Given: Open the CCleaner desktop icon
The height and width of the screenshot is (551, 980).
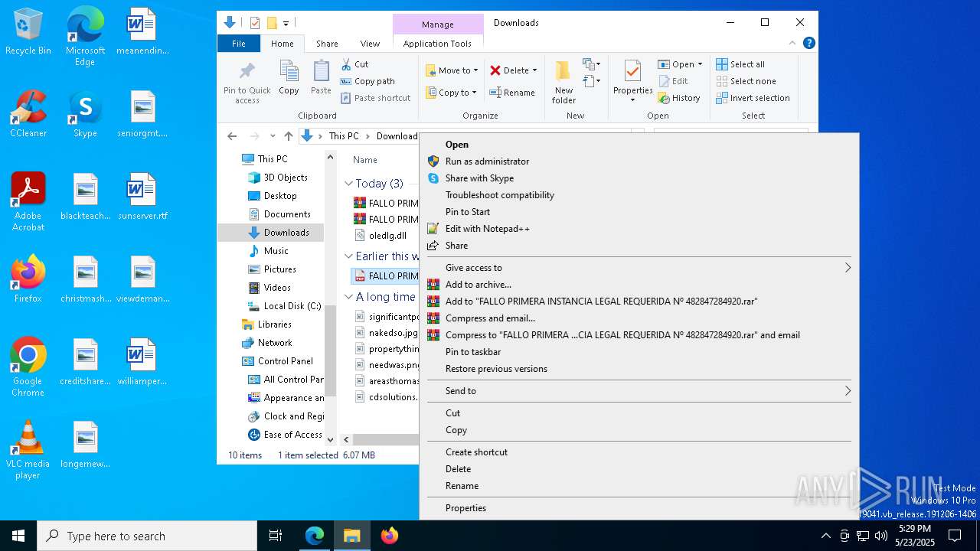Looking at the screenshot, I should pyautogui.click(x=28, y=115).
